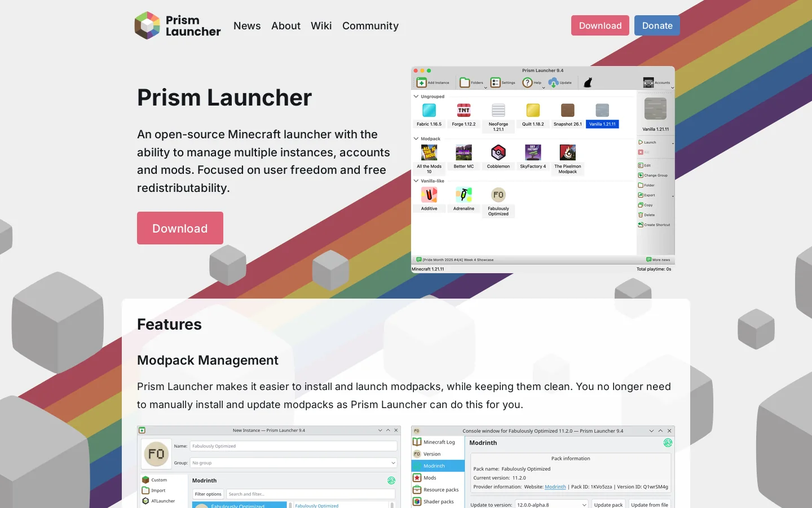Select Resource packs in the console sidebar
This screenshot has height=508, width=812.
click(x=438, y=490)
